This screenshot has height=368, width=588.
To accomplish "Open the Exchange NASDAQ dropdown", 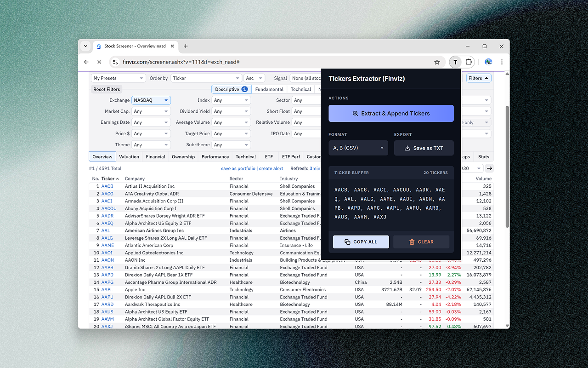I will [x=151, y=100].
